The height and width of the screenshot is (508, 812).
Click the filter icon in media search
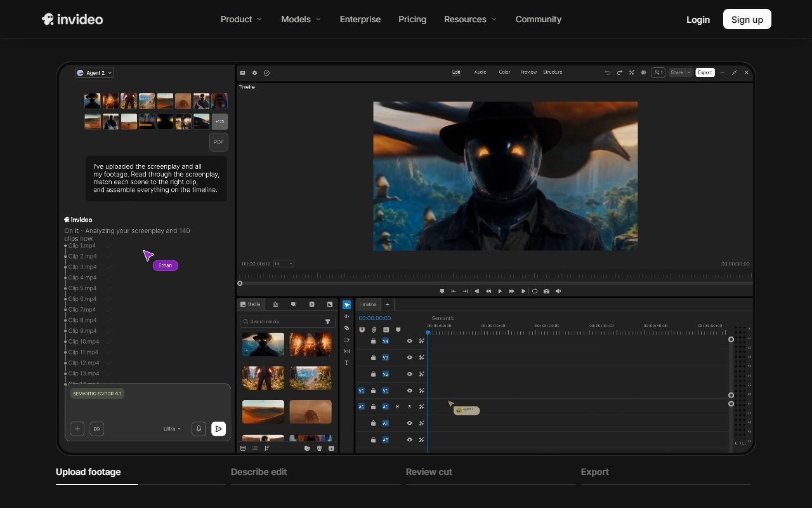tap(328, 321)
